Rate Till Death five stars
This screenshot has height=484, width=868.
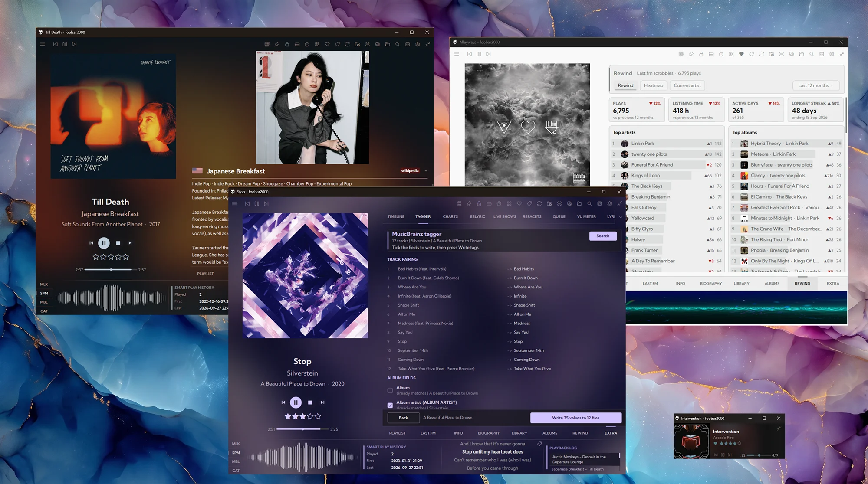pos(126,257)
